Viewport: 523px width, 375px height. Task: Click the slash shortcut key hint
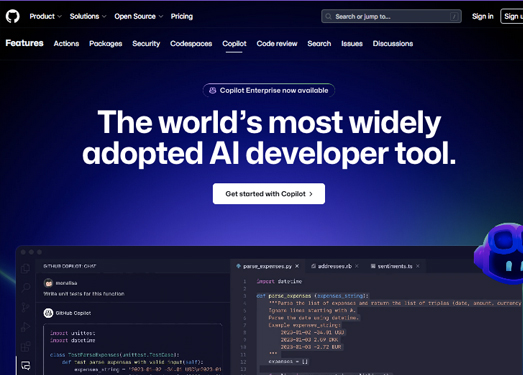coord(454,16)
